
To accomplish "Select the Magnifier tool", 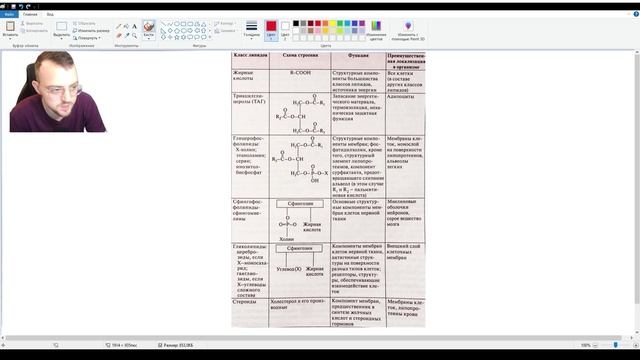I will pos(134,36).
